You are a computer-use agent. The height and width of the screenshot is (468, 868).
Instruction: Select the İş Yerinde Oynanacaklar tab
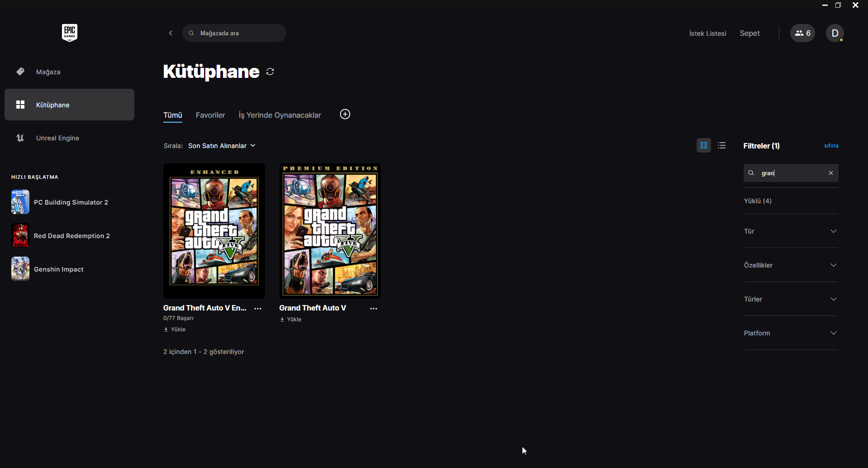click(x=280, y=115)
